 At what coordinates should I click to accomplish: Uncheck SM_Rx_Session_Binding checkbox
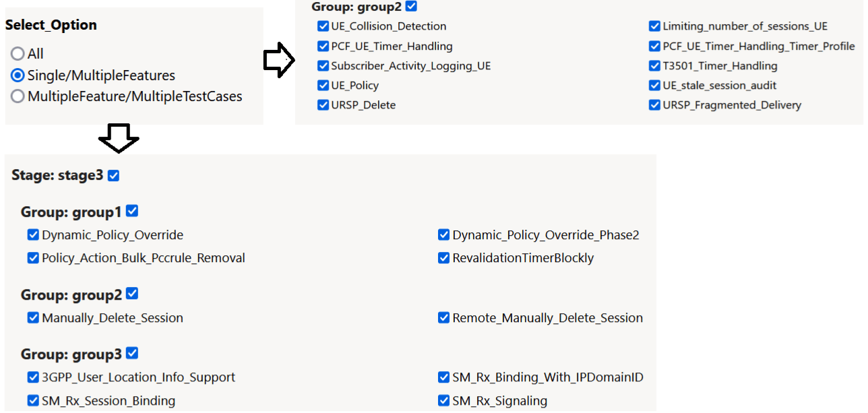click(33, 401)
